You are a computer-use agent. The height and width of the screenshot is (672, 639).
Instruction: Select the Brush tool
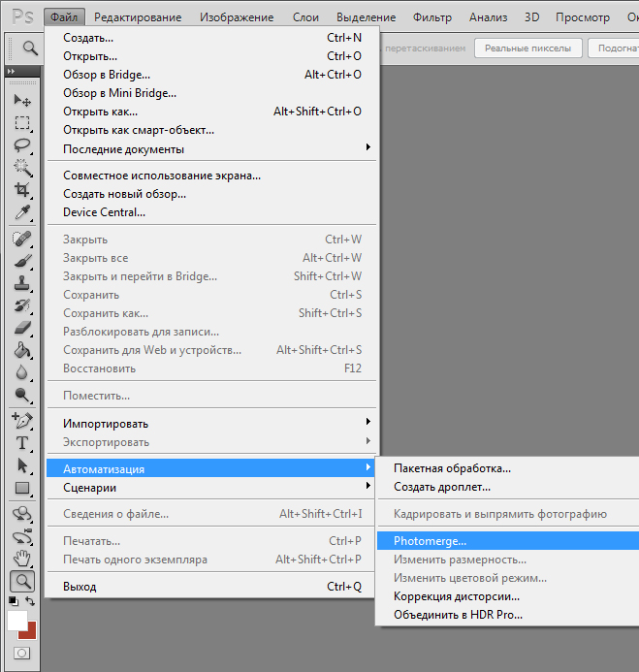(x=22, y=261)
